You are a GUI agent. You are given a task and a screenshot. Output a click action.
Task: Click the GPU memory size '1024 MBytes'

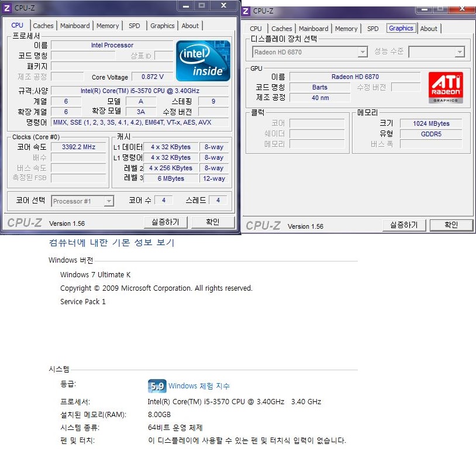[x=431, y=123]
